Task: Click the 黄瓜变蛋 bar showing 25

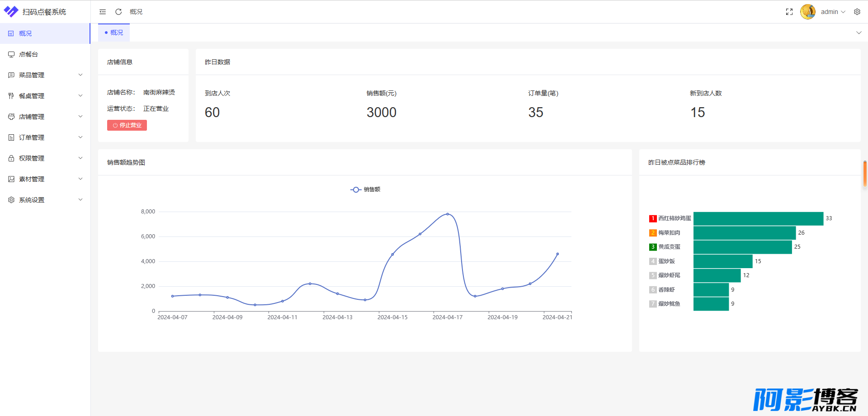Action: coord(743,247)
